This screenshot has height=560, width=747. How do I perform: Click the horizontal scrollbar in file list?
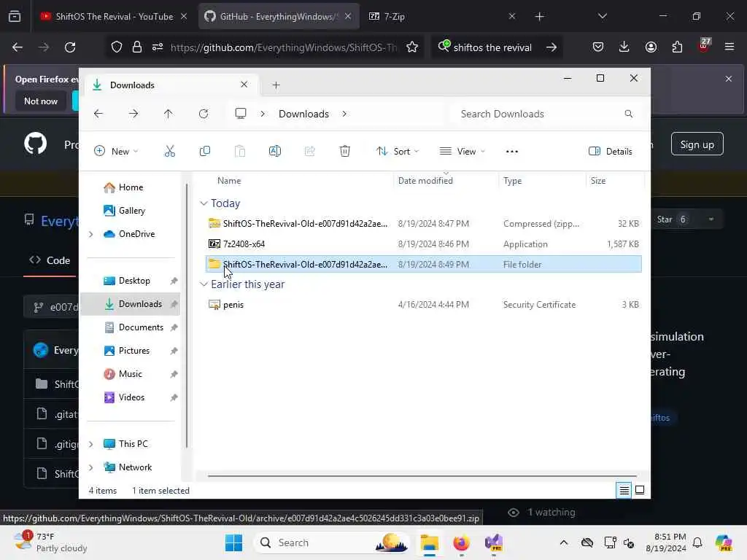[422, 475]
